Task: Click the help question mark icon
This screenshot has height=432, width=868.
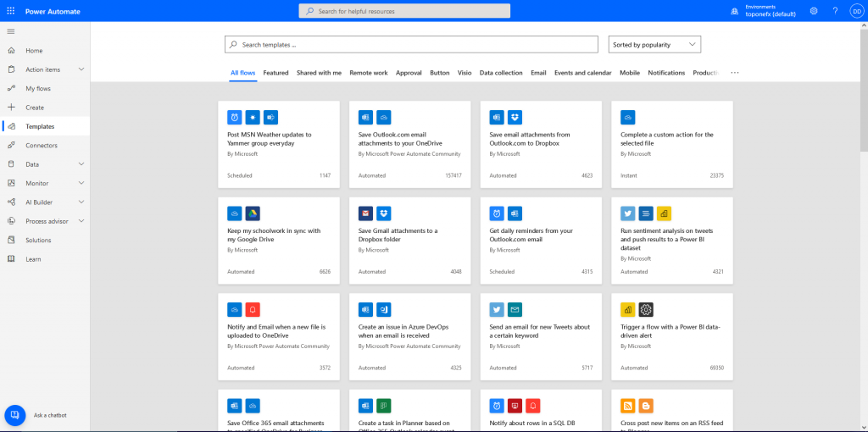Action: [835, 10]
